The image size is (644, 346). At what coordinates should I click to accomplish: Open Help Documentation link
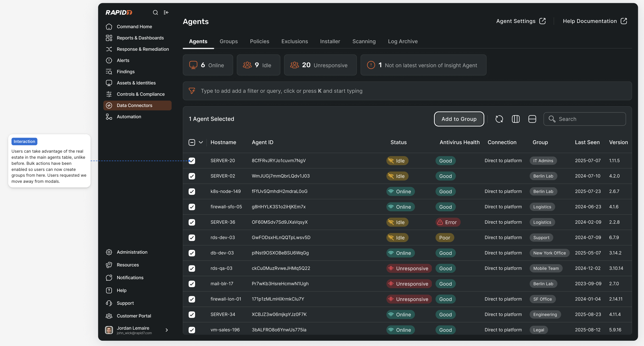pos(595,21)
